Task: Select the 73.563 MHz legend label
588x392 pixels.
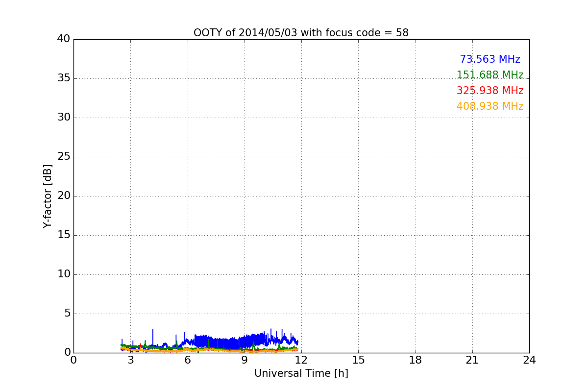Action: click(490, 59)
